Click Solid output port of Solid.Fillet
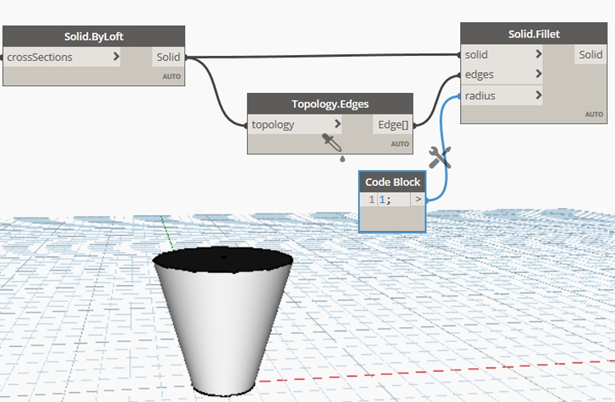 point(589,54)
